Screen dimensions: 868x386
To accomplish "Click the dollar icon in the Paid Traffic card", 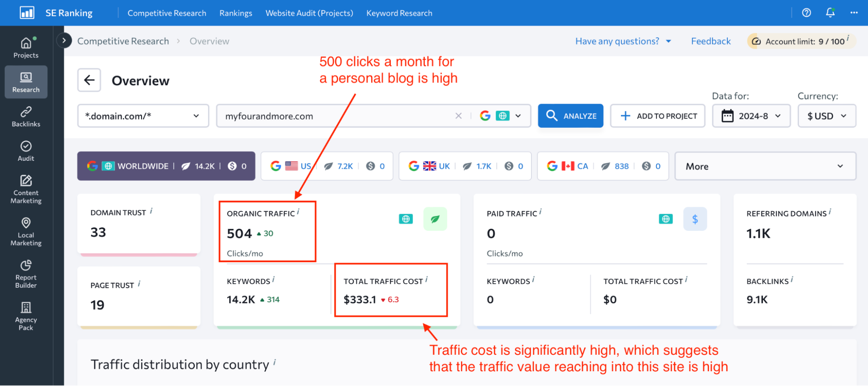I will [695, 219].
